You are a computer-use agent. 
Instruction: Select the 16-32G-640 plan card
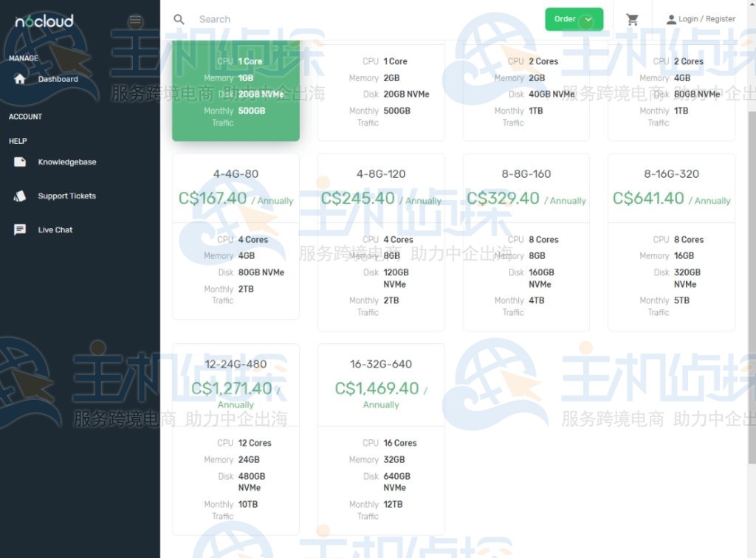380,435
